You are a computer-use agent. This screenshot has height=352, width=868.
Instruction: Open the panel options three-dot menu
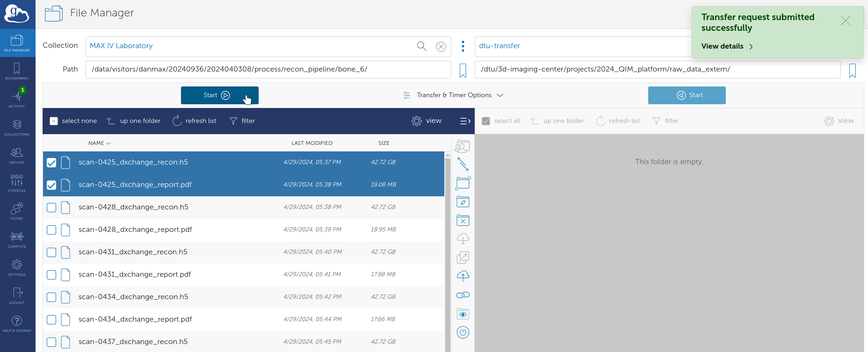click(x=463, y=46)
